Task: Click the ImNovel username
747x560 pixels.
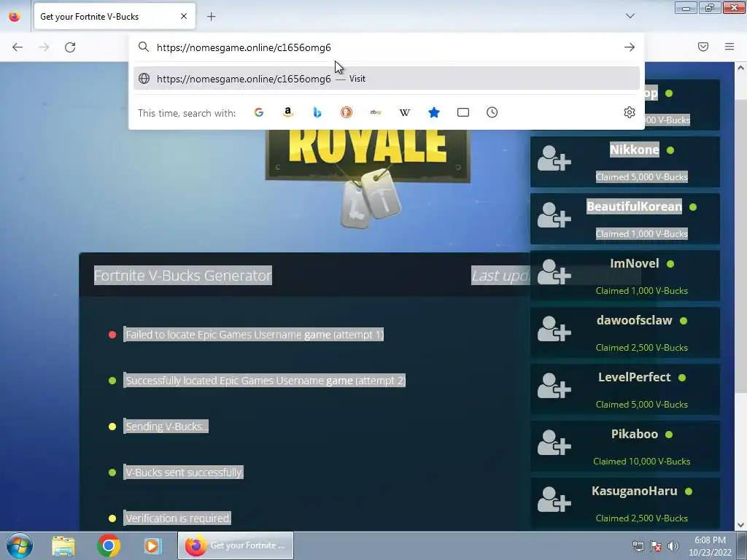Action: (635, 263)
